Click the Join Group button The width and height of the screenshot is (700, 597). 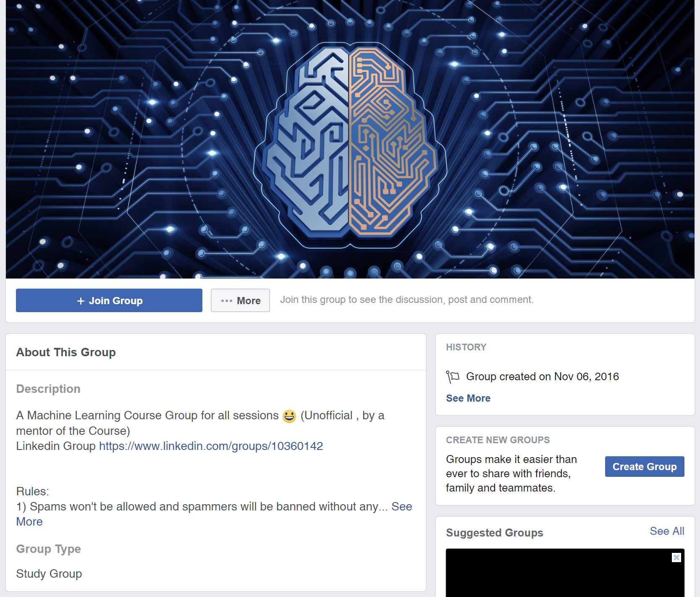point(109,300)
